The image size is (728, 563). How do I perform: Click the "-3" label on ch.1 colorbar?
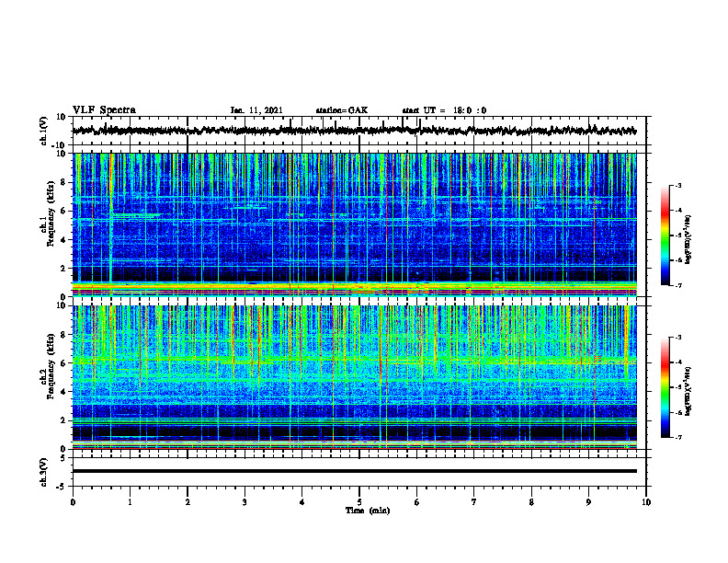(678, 186)
